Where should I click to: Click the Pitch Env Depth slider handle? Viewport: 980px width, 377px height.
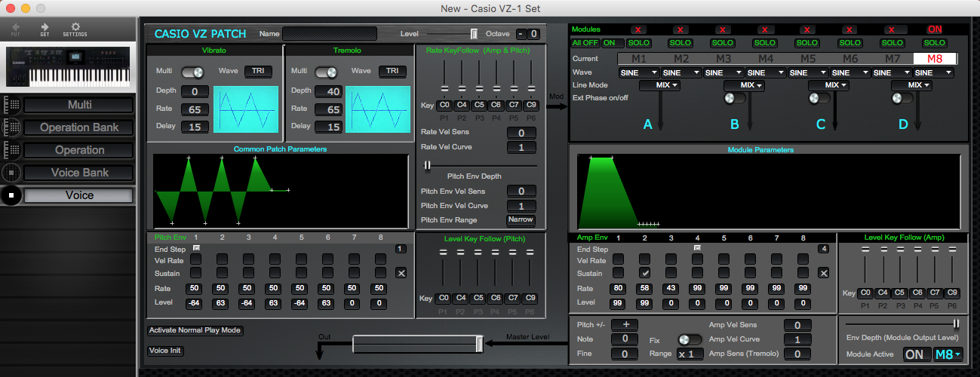(428, 165)
